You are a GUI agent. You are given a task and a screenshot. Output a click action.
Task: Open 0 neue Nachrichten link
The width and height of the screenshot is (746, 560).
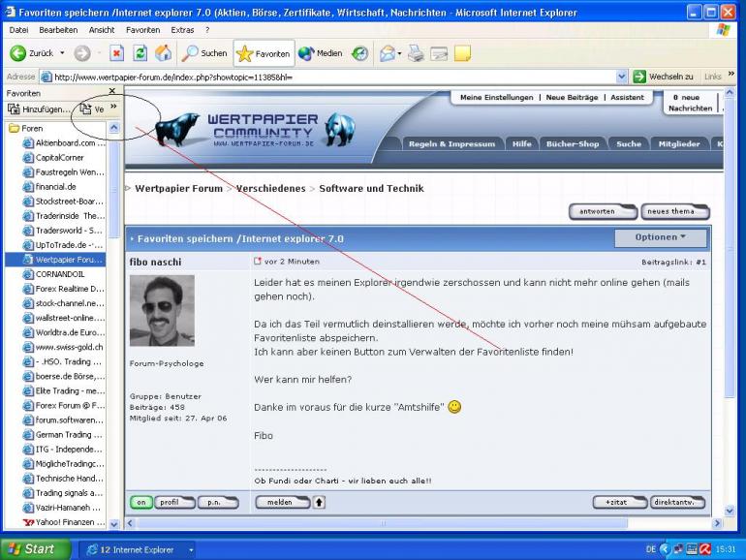click(690, 103)
